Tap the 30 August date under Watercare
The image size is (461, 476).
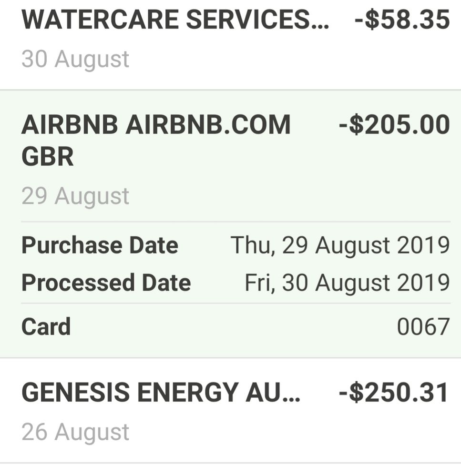[75, 60]
